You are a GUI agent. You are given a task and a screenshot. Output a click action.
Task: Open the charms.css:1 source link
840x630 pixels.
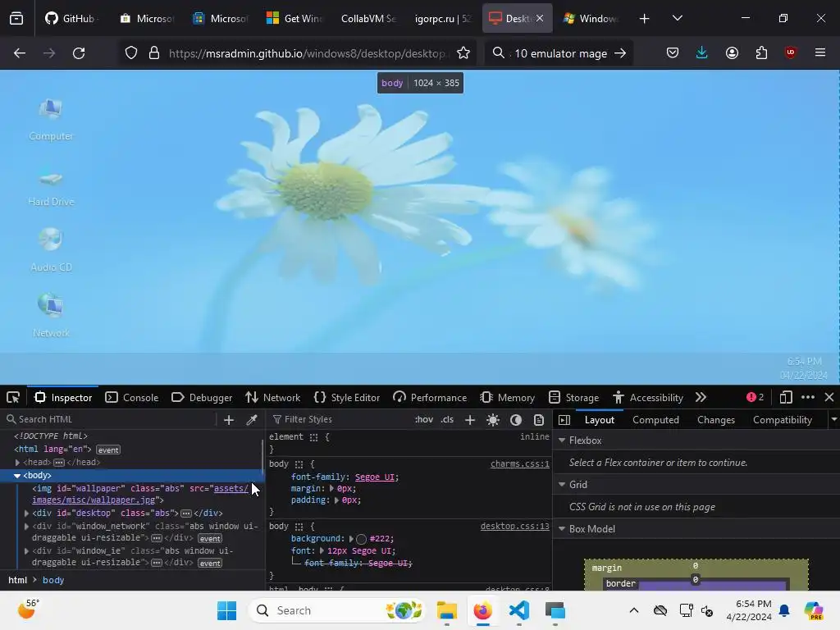519,464
